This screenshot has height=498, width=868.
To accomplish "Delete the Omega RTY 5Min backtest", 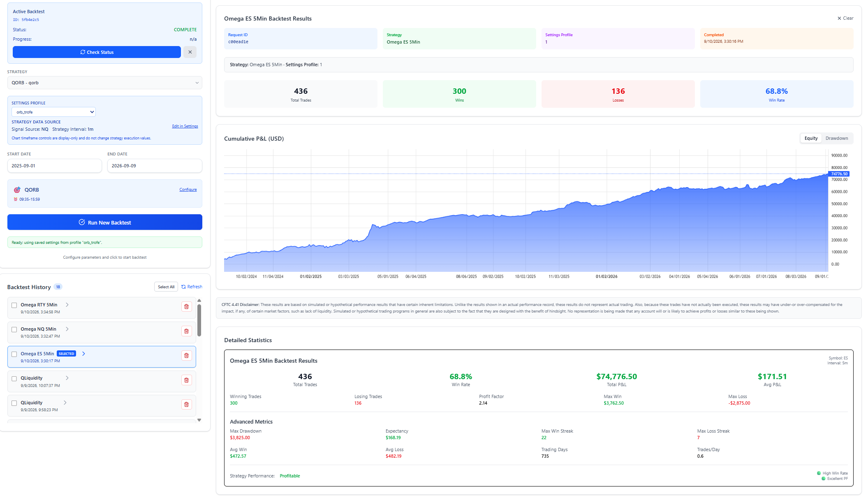I will click(x=186, y=307).
